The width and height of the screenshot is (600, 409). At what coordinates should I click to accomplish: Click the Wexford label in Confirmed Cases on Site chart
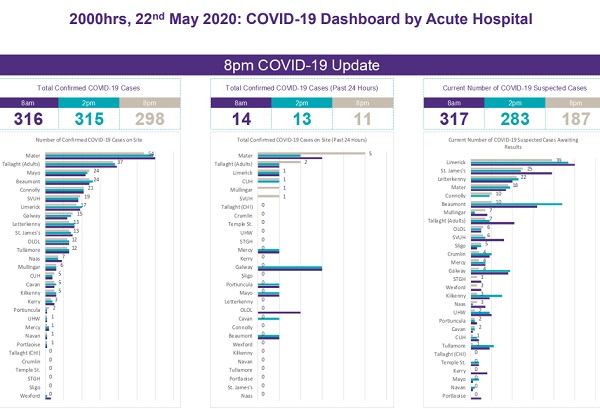tap(31, 395)
